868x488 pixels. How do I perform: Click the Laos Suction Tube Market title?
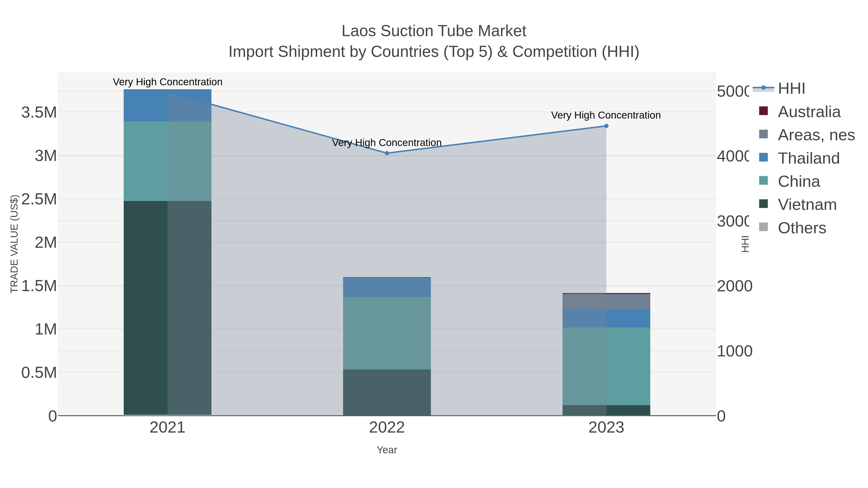tap(434, 31)
